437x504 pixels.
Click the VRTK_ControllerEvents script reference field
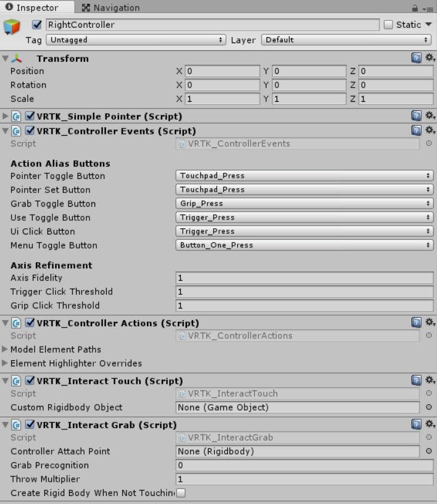[x=298, y=143]
